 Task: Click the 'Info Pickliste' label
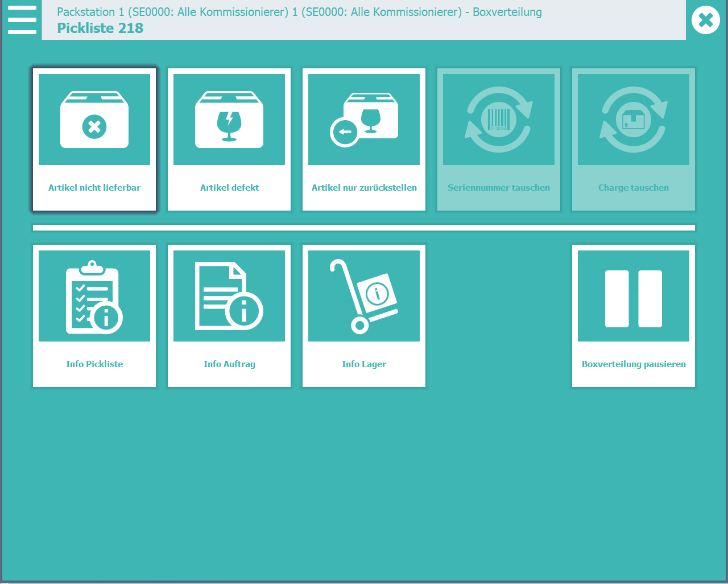point(94,364)
